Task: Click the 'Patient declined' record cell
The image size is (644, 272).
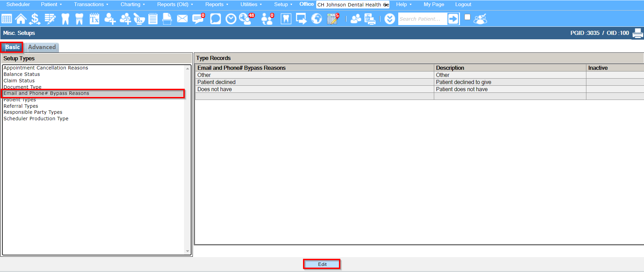Action: [315, 82]
